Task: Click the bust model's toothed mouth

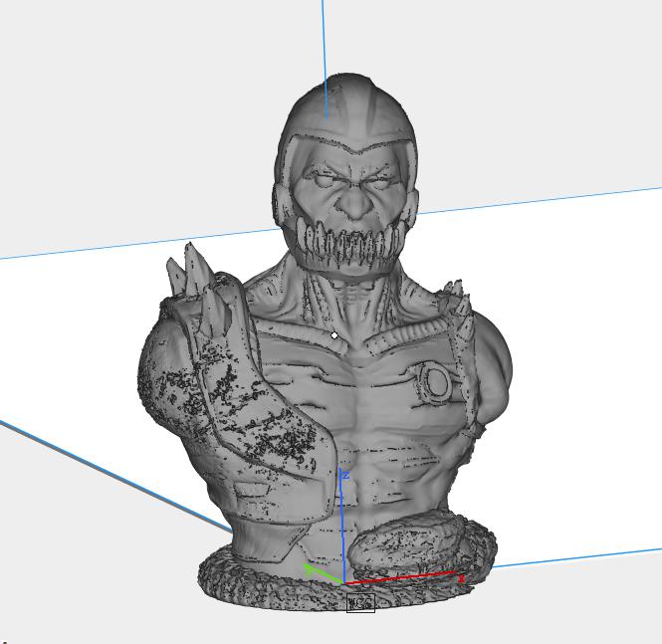Action: tap(350, 246)
